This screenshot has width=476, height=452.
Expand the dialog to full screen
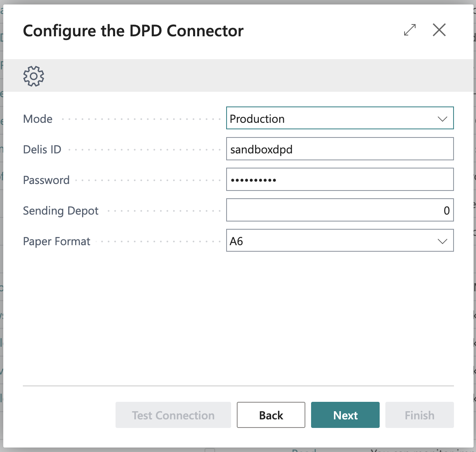(x=410, y=30)
